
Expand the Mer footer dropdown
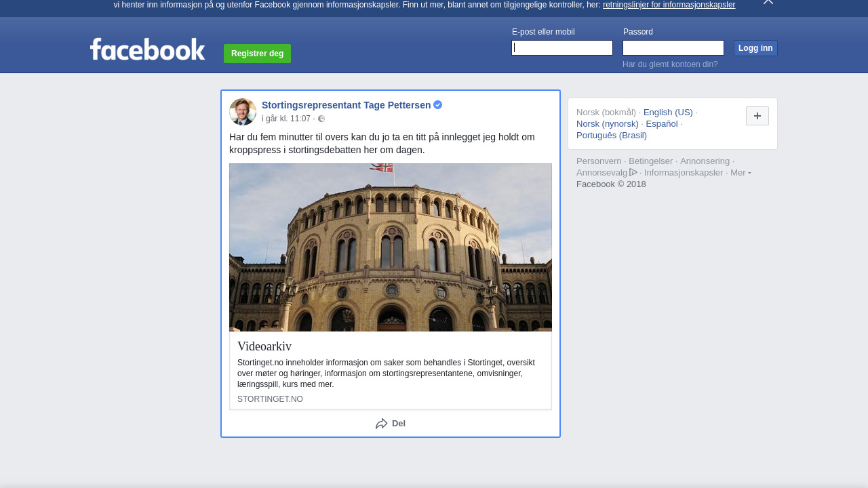(x=741, y=173)
